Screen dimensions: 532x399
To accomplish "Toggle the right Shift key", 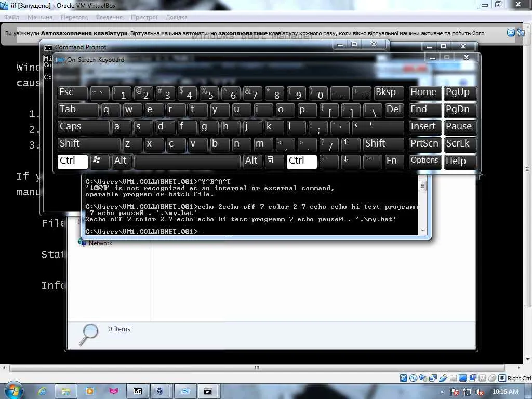I will point(383,144).
